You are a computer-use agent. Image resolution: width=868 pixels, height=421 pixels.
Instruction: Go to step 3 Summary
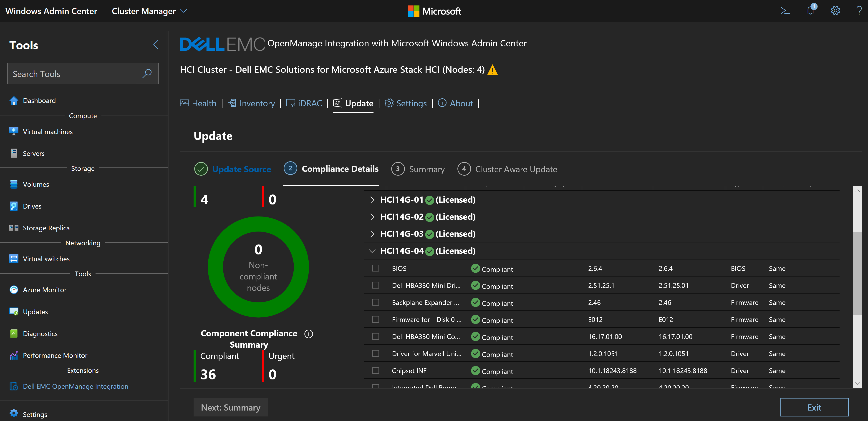tap(418, 169)
